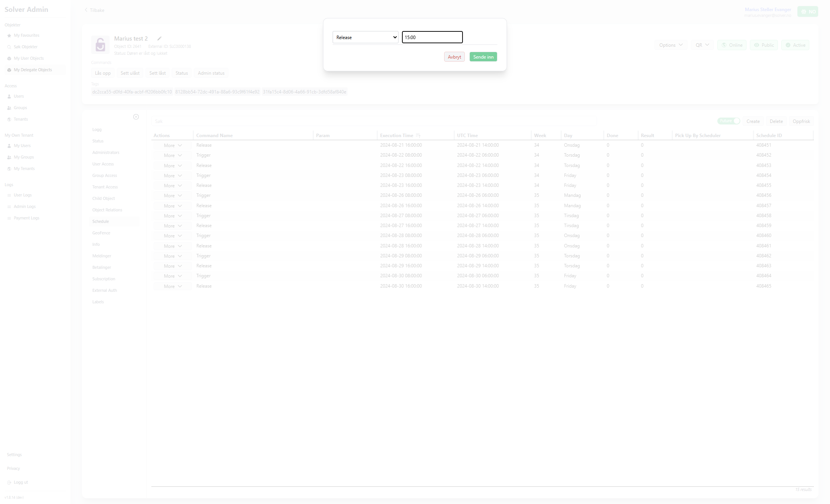Open My Favourites star item
The image size is (830, 504).
pyautogui.click(x=26, y=35)
